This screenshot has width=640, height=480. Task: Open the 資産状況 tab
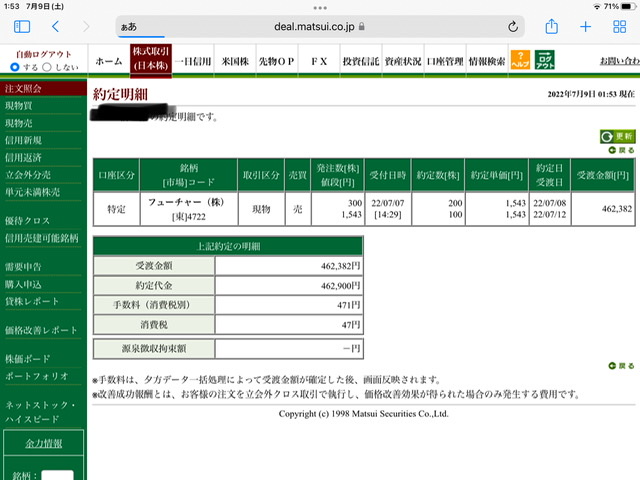coord(403,61)
